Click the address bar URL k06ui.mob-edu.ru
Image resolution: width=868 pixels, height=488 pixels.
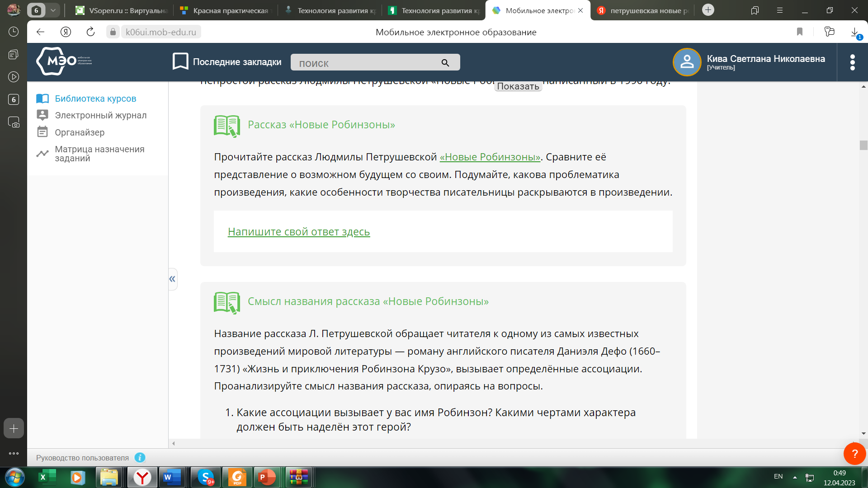(161, 32)
